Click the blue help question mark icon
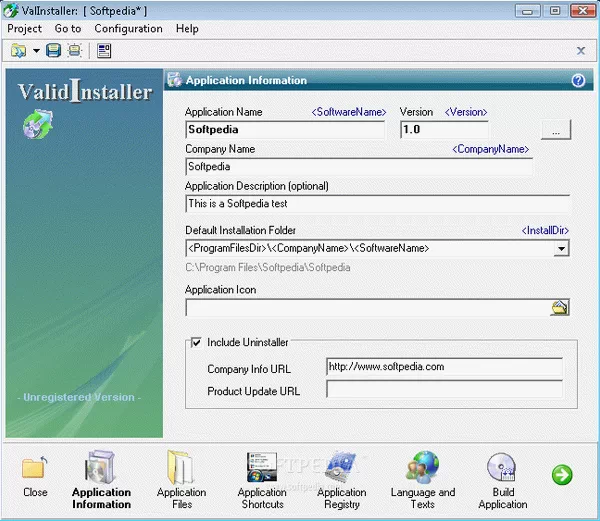600x521 pixels. [578, 80]
